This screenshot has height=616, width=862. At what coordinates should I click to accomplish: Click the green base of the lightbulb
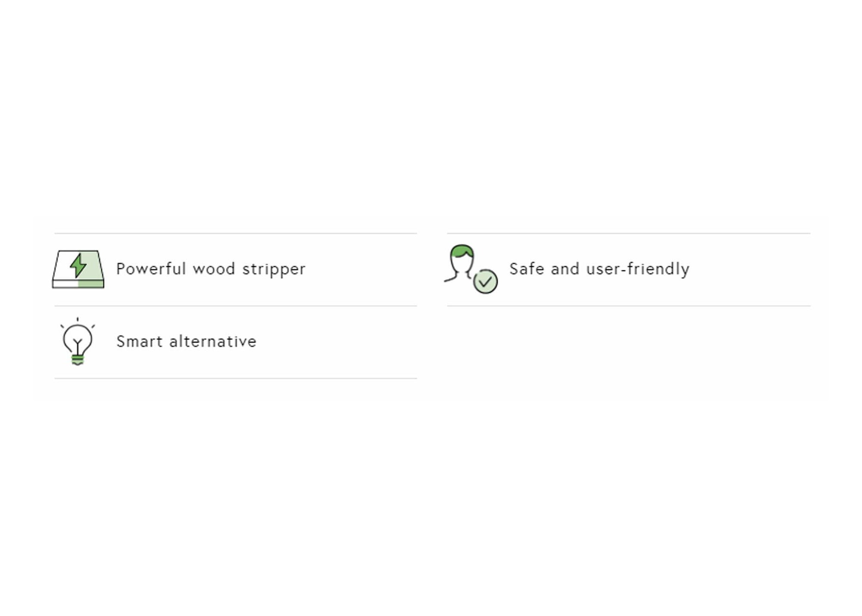[x=78, y=360]
